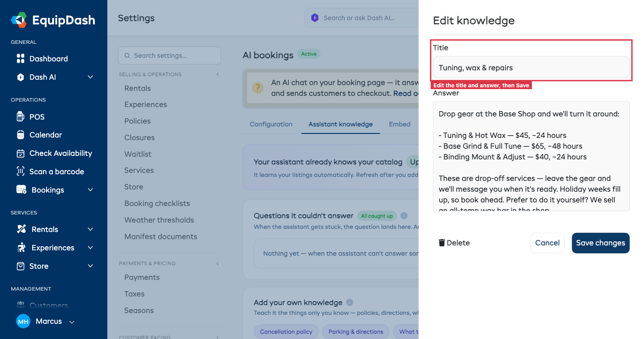This screenshot has width=644, height=339.
Task: Open the Marcus account dropdown
Action: pos(72,322)
